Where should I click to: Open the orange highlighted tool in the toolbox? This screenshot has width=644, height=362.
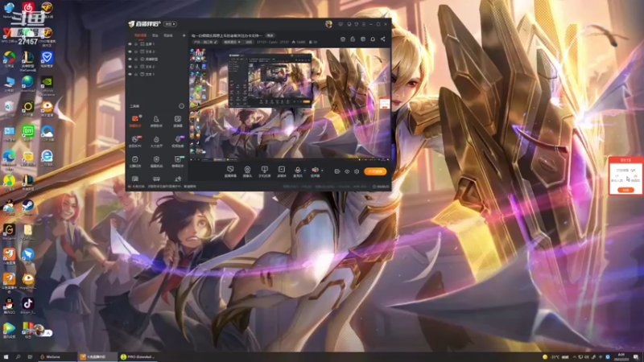135,121
